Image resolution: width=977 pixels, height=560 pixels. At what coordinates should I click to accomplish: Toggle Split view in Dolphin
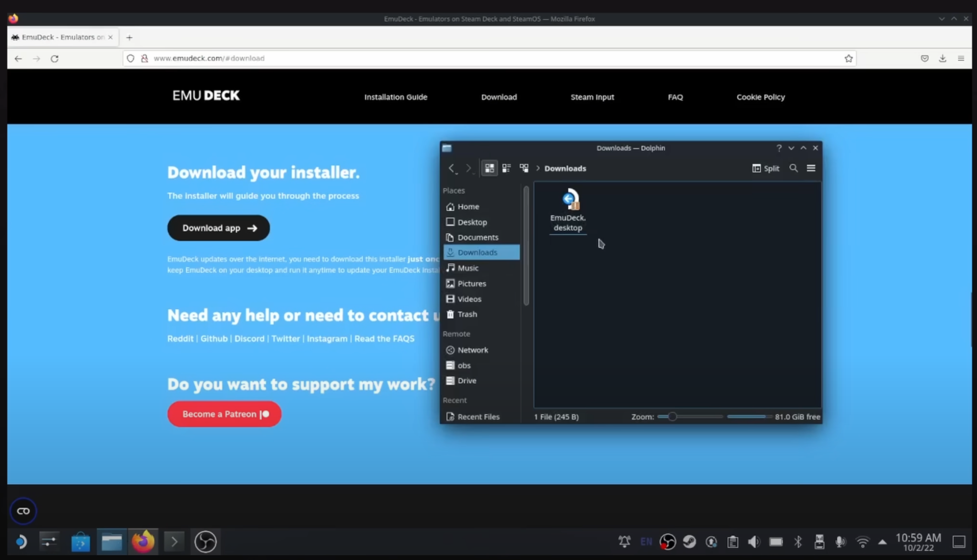(x=765, y=168)
